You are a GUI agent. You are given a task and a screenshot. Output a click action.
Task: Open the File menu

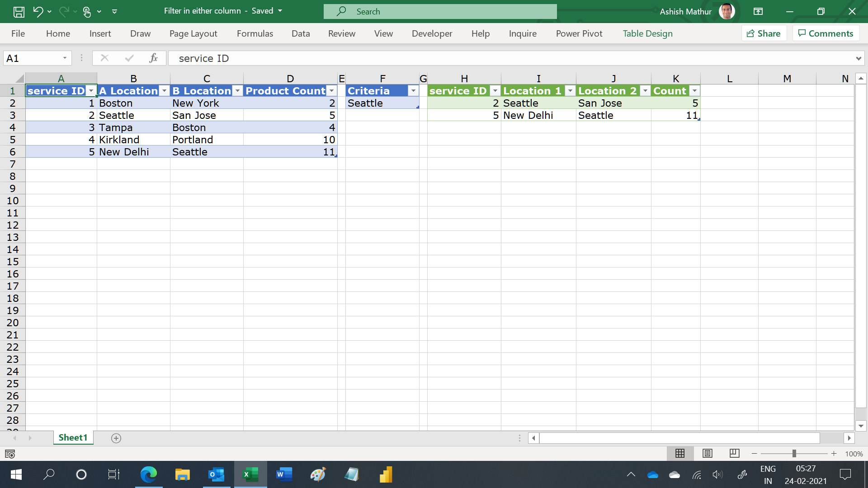18,33
